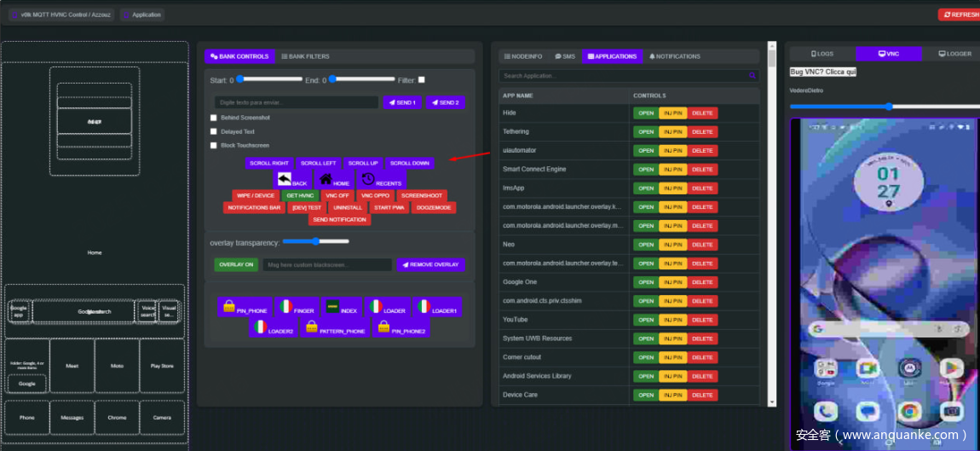Click the overlay transparency slider
This screenshot has width=980, height=451.
315,241
